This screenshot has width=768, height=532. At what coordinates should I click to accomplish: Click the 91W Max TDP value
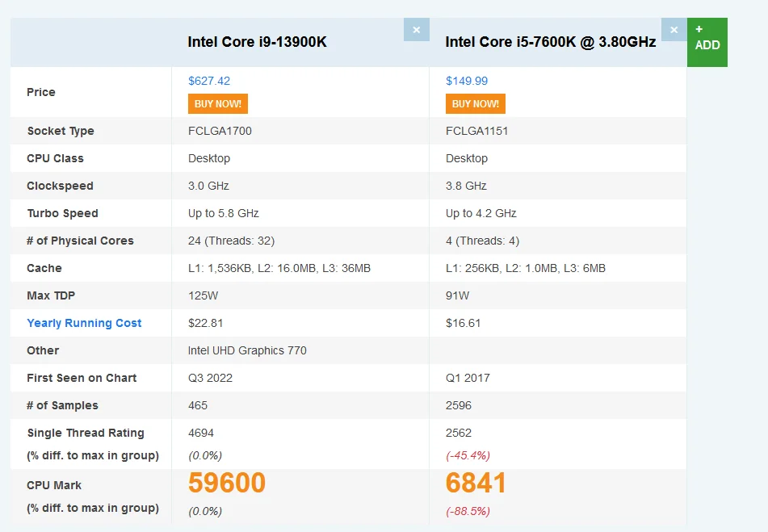click(x=457, y=295)
